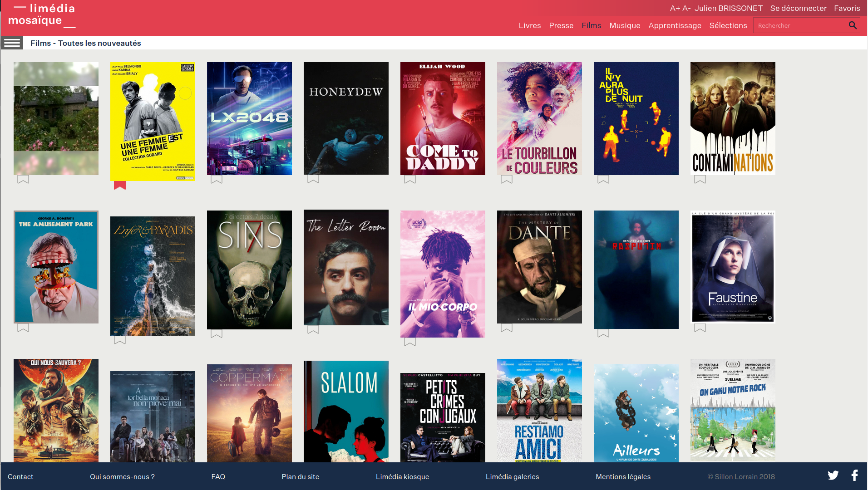Open Le Tourbillon de Couleurs poster
Screen dimensions: 868x490
pos(539,118)
